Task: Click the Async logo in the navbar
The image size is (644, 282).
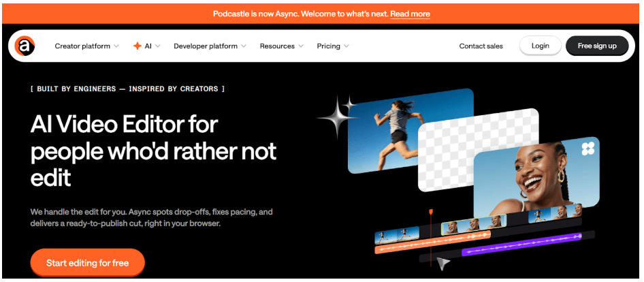Action: tap(25, 46)
